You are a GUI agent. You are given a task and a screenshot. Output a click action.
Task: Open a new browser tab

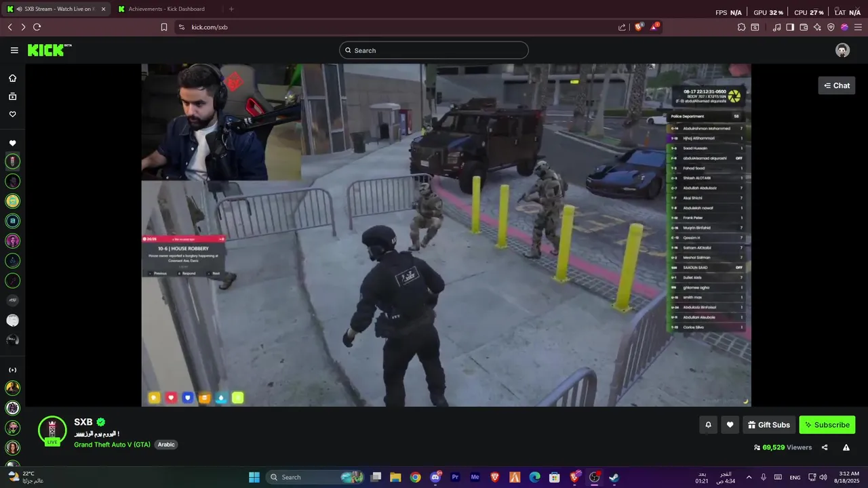(231, 9)
